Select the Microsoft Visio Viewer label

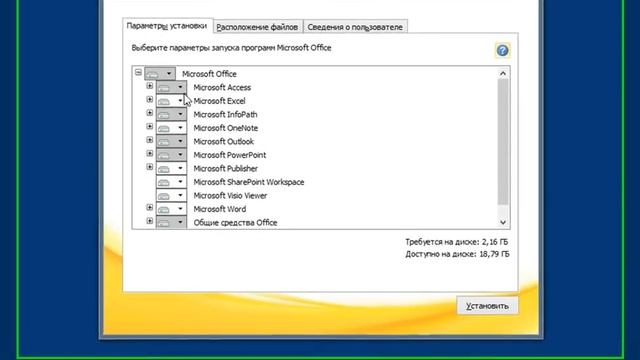pyautogui.click(x=230, y=195)
